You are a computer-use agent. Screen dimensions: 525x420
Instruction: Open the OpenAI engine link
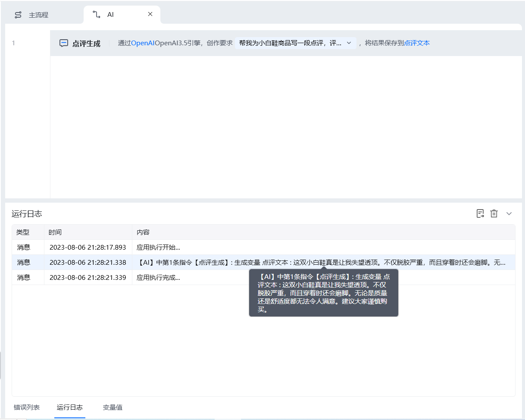[143, 43]
